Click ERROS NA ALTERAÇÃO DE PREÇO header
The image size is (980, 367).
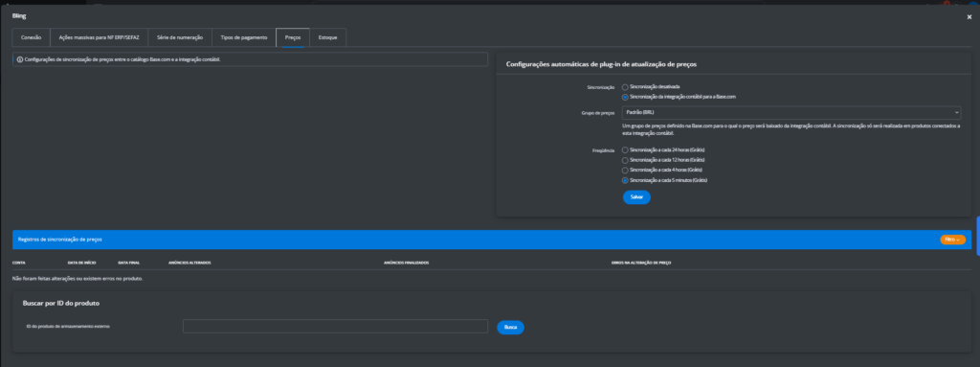(x=641, y=263)
